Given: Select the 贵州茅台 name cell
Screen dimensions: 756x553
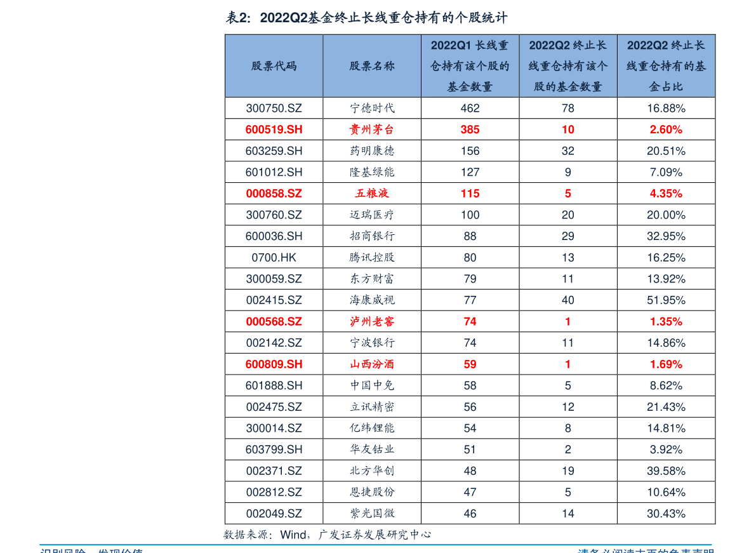Looking at the screenshot, I should click(x=372, y=130).
